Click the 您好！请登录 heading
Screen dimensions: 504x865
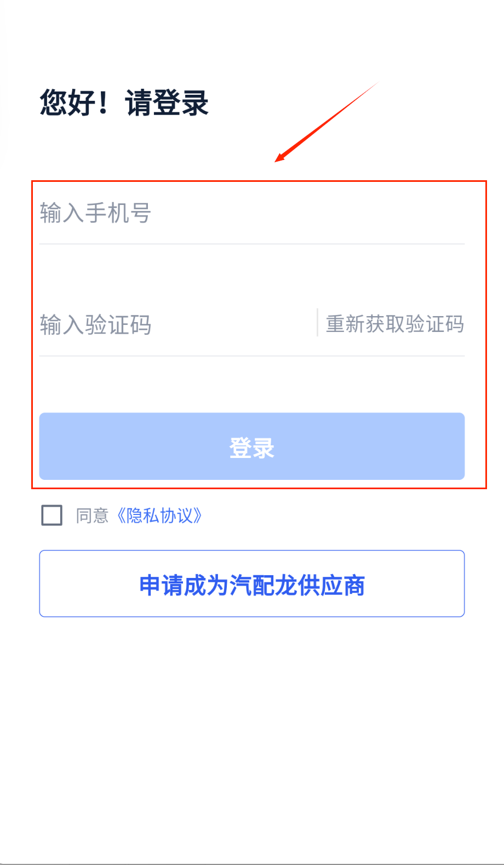(124, 102)
